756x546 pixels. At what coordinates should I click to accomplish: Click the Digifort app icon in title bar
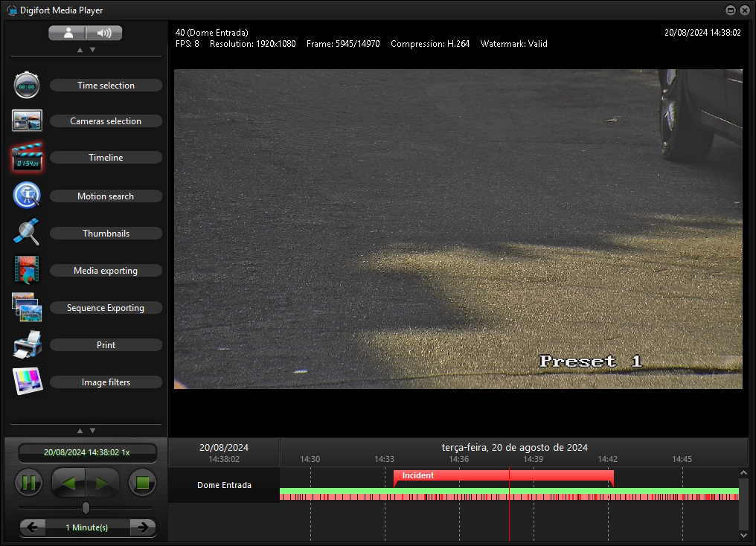click(x=12, y=10)
